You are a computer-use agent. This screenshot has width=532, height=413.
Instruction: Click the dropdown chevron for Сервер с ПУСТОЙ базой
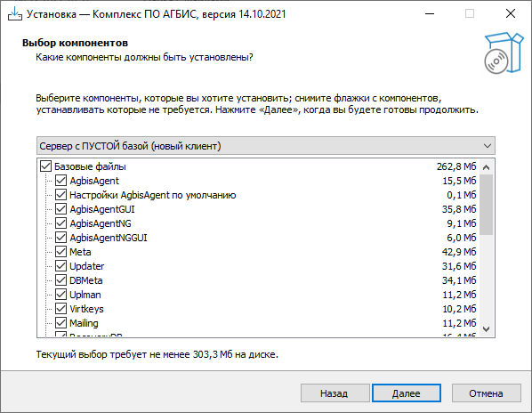[x=488, y=146]
